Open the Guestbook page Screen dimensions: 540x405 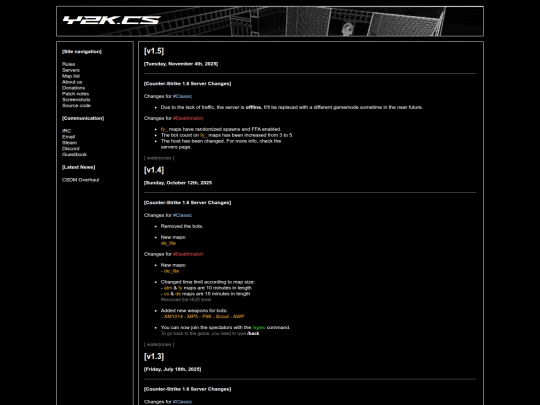(x=74, y=154)
